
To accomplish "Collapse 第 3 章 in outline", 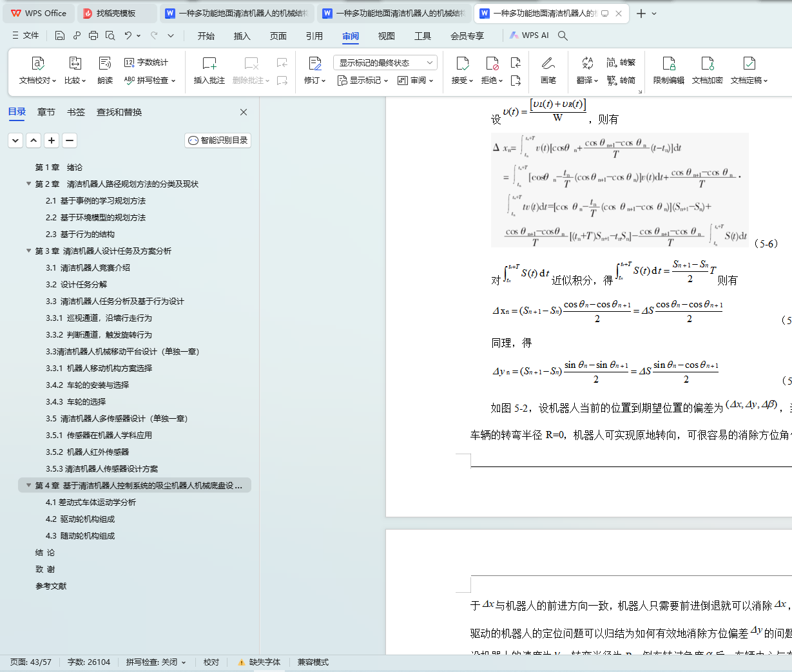I will tap(29, 251).
